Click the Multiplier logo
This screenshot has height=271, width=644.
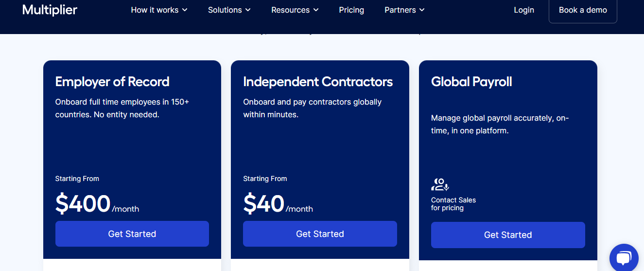(50, 10)
